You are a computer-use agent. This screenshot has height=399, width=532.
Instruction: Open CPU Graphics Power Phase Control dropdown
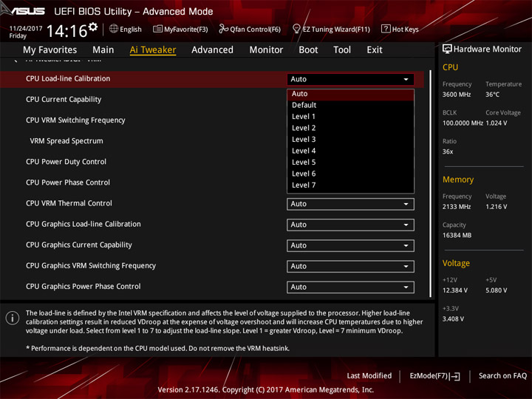click(x=350, y=287)
